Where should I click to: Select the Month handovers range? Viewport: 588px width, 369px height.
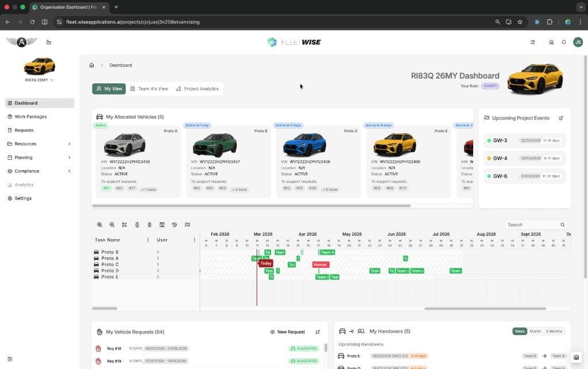click(535, 331)
